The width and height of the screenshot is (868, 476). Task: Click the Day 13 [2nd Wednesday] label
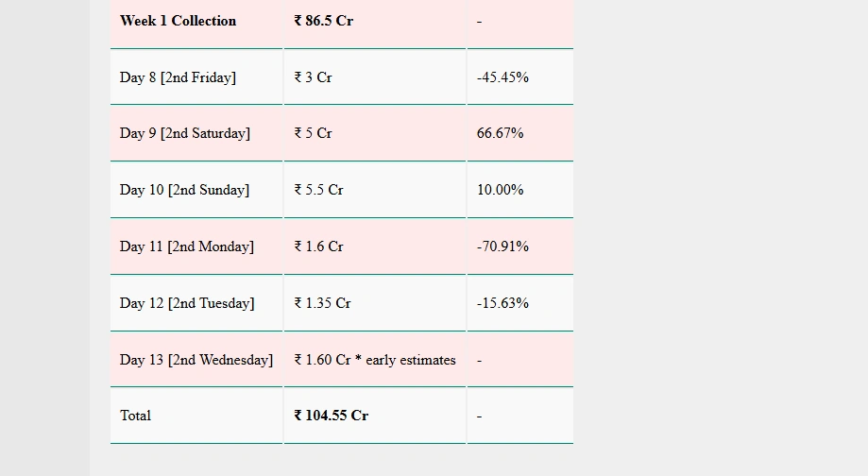pos(196,361)
